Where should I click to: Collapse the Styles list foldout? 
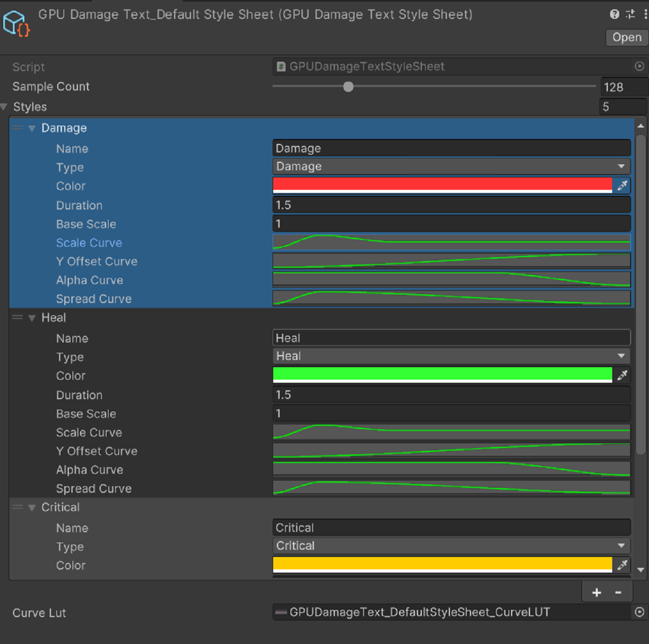click(4, 107)
